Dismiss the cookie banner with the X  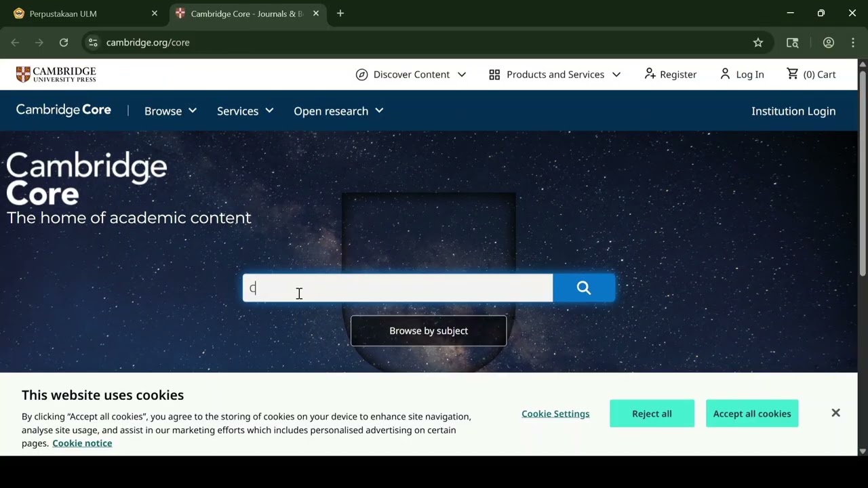pyautogui.click(x=835, y=413)
